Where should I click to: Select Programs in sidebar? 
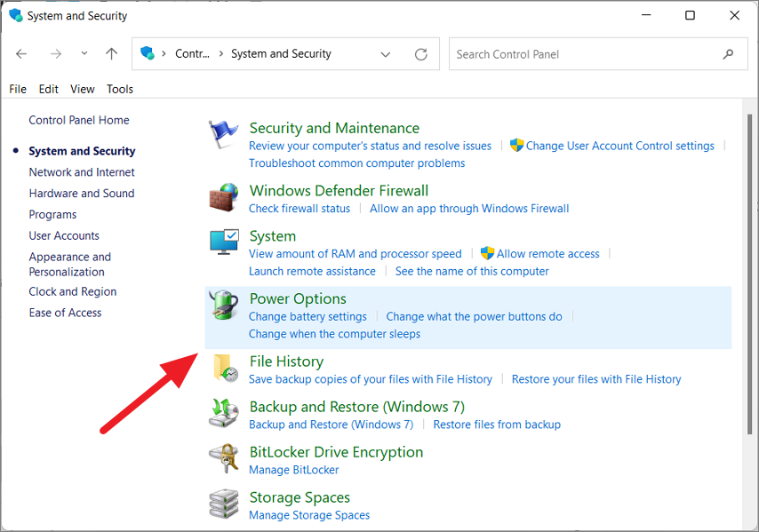[52, 214]
